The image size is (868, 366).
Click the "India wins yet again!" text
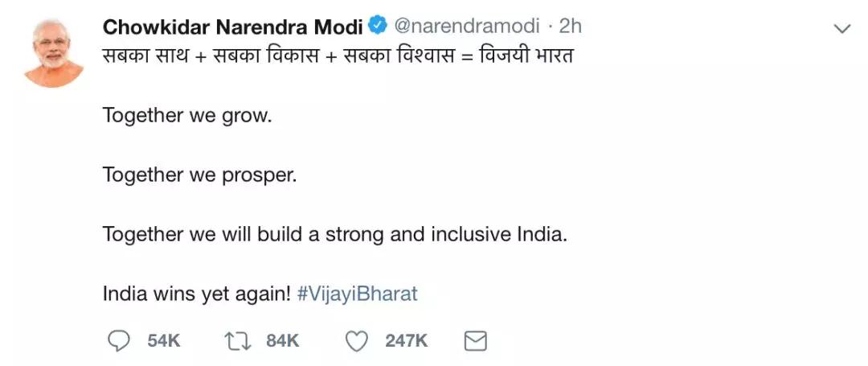click(x=196, y=294)
